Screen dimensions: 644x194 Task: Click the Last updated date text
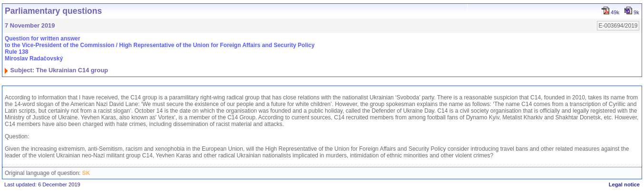(42, 184)
